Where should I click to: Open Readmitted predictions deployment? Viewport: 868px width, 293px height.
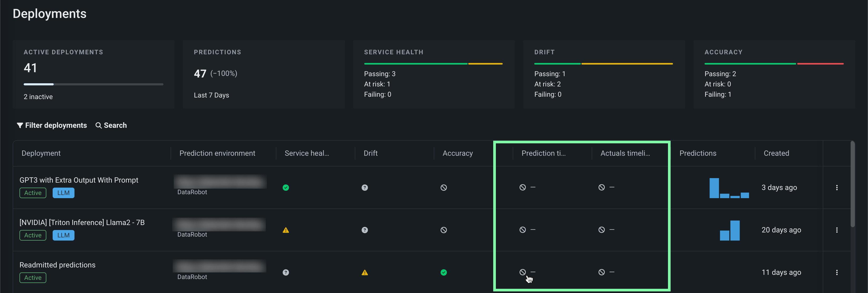click(57, 265)
